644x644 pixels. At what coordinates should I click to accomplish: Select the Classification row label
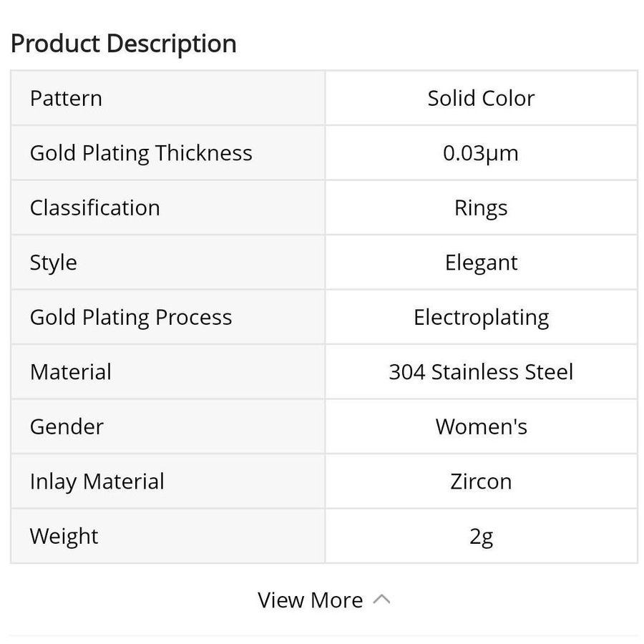(x=94, y=208)
